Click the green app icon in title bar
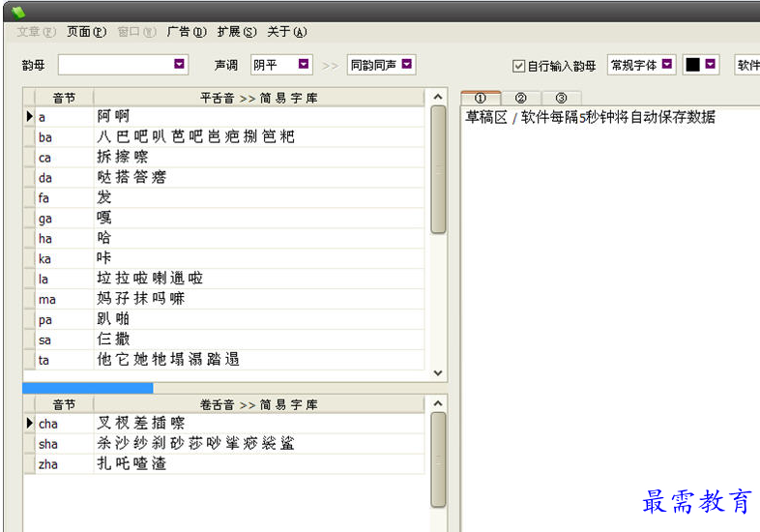 pyautogui.click(x=18, y=12)
